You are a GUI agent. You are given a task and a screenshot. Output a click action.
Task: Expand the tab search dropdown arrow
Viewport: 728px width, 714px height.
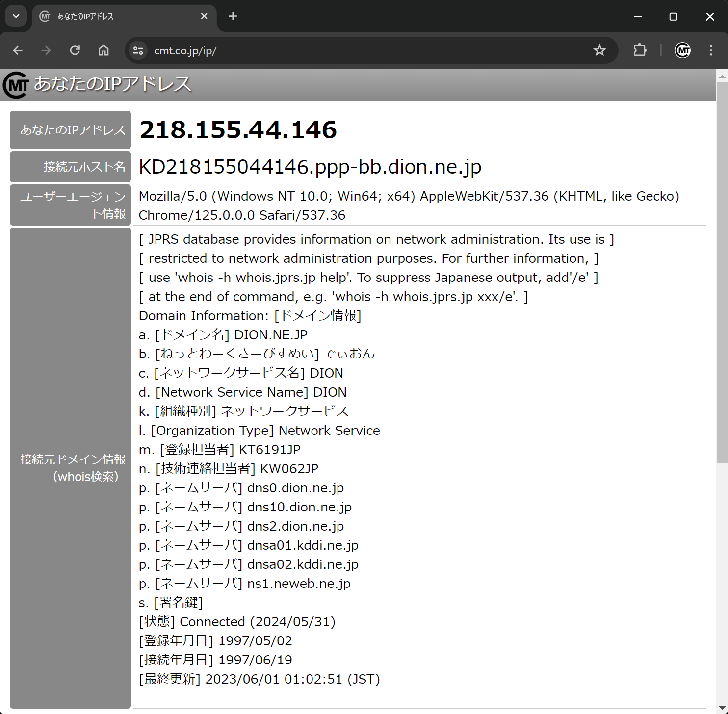coord(16,16)
